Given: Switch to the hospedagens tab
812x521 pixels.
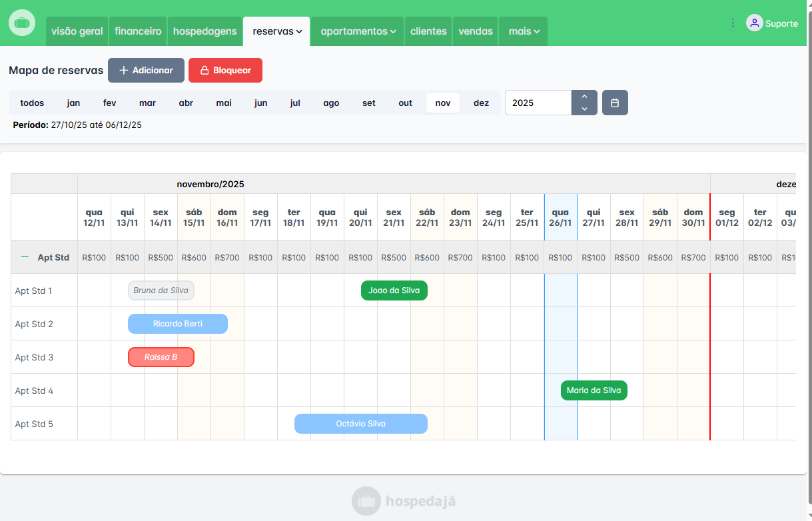Looking at the screenshot, I should pos(204,31).
